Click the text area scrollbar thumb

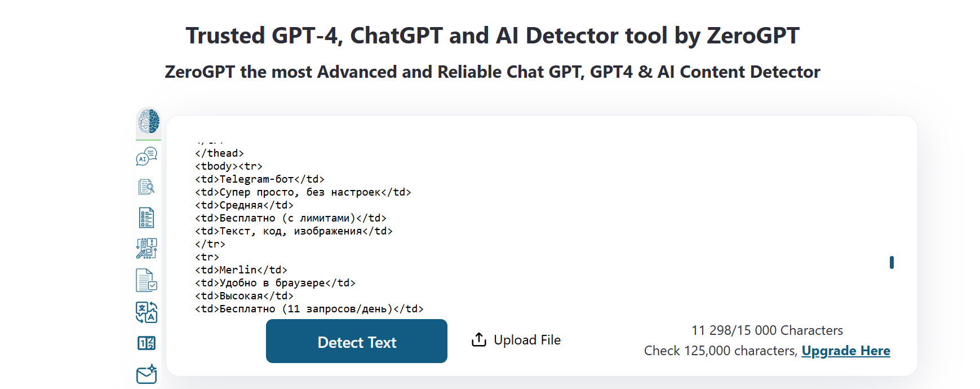pyautogui.click(x=892, y=262)
